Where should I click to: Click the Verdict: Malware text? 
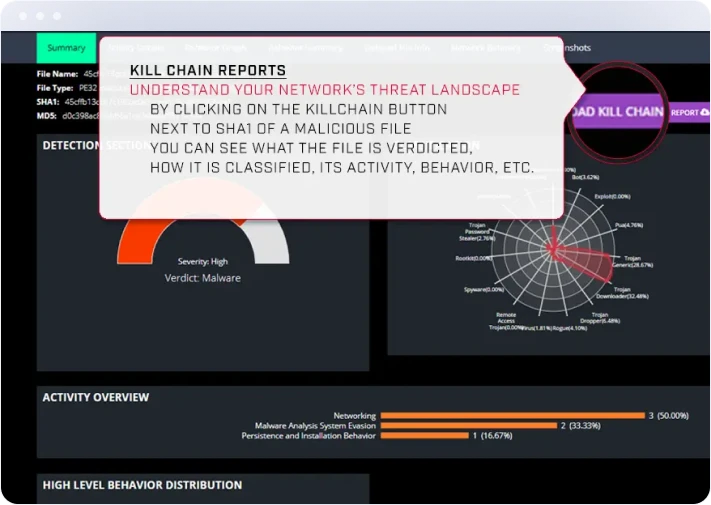coord(202,278)
